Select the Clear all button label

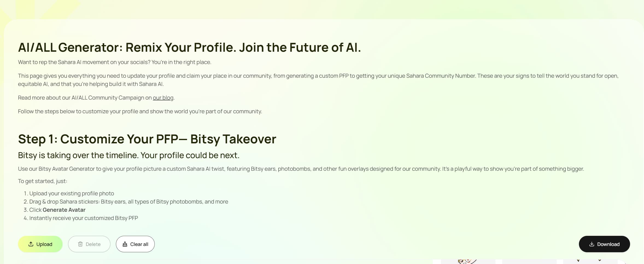coord(139,244)
